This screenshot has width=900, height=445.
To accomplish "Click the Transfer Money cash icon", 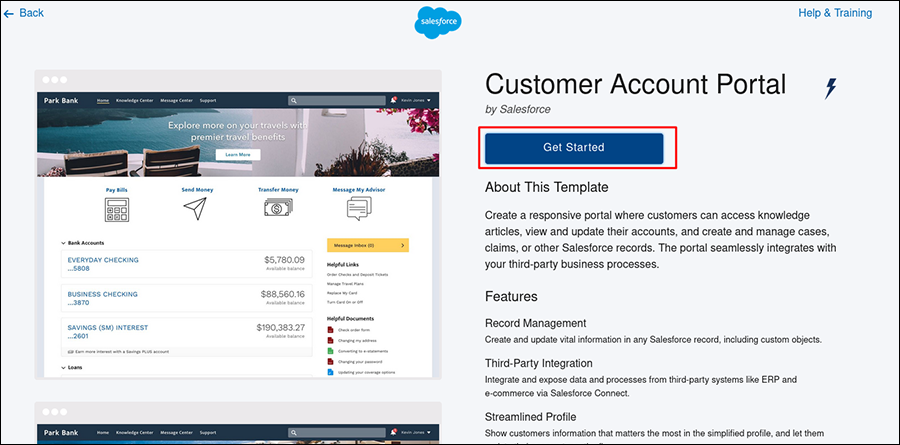I will (x=278, y=207).
